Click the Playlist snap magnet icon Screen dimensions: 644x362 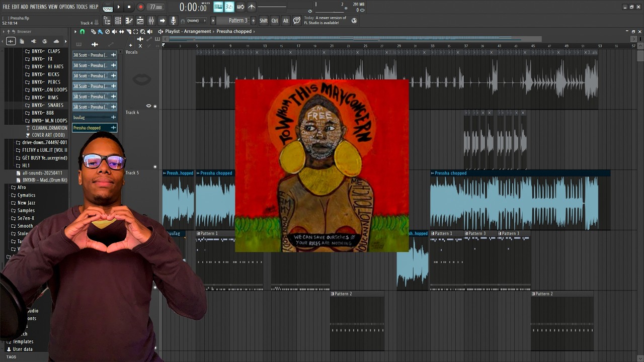pyautogui.click(x=82, y=32)
